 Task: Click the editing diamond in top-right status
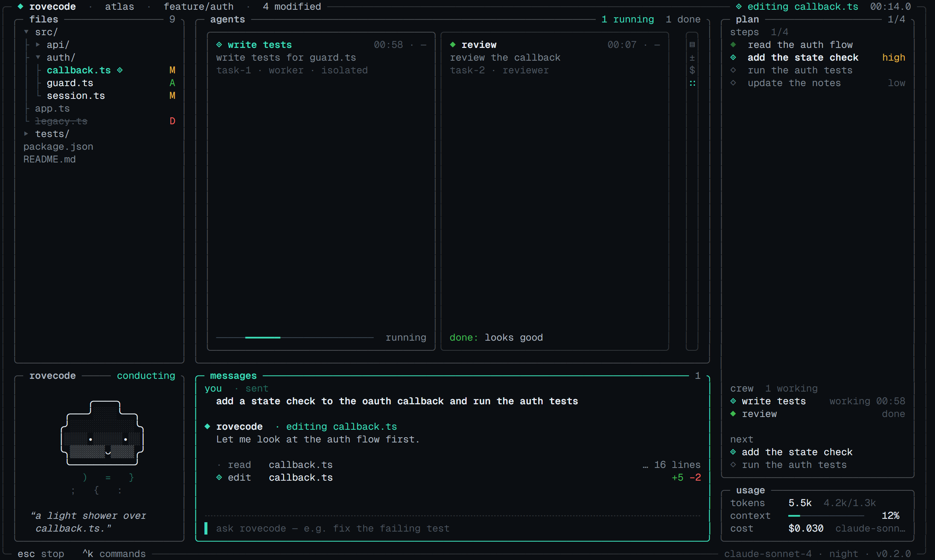click(739, 6)
